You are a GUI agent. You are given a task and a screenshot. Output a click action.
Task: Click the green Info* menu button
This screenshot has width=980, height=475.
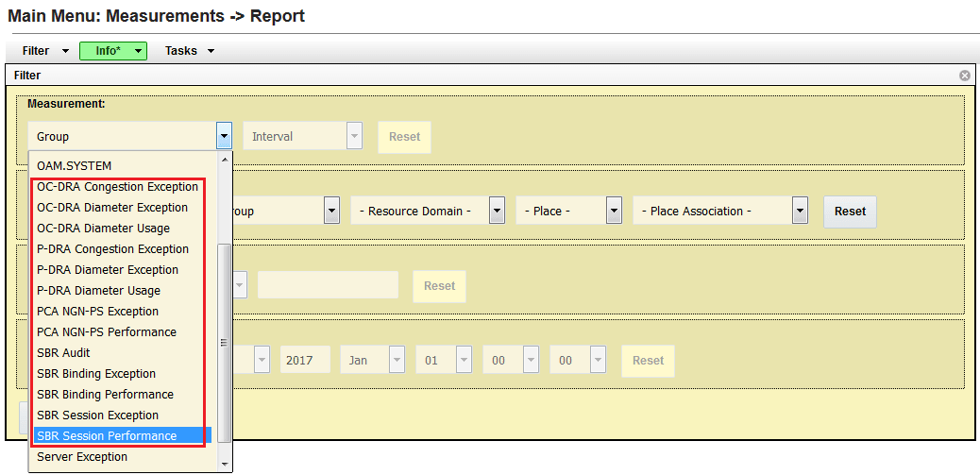(113, 51)
